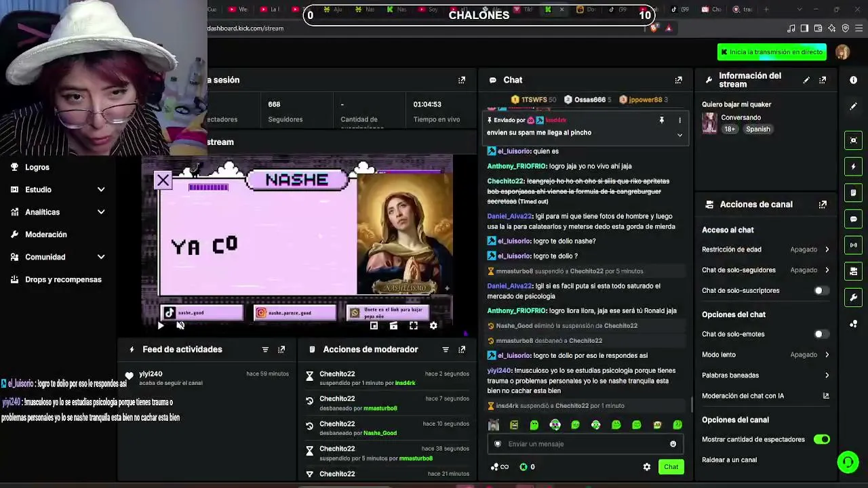Open the emoji picker in message box

click(x=673, y=444)
